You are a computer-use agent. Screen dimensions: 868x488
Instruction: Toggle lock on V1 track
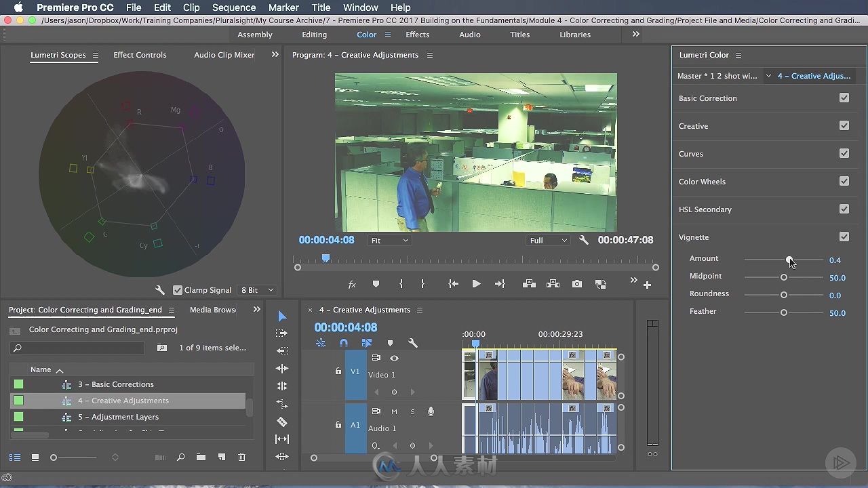coord(338,371)
